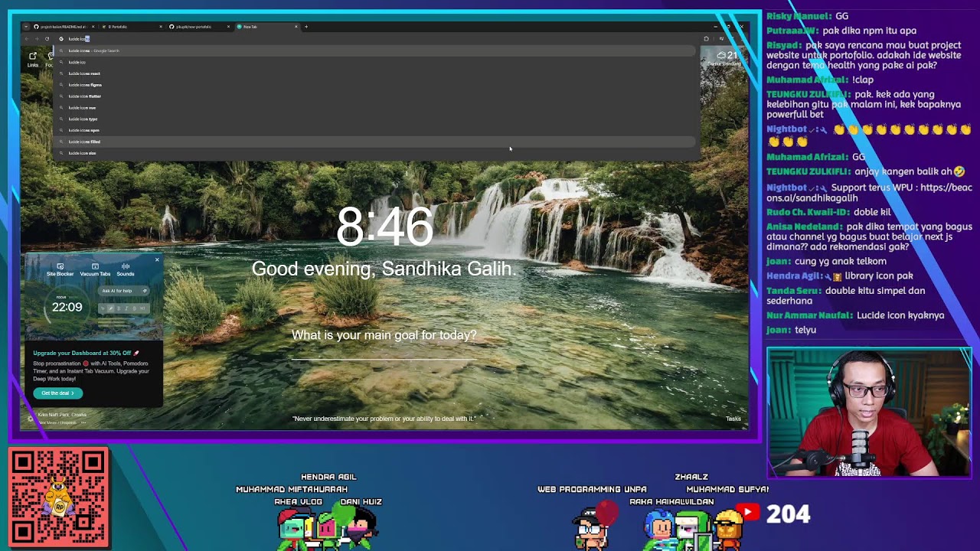Screen dimensions: 980x551
Task: Select the 'lucide icon type' suggestion
Action: click(375, 119)
